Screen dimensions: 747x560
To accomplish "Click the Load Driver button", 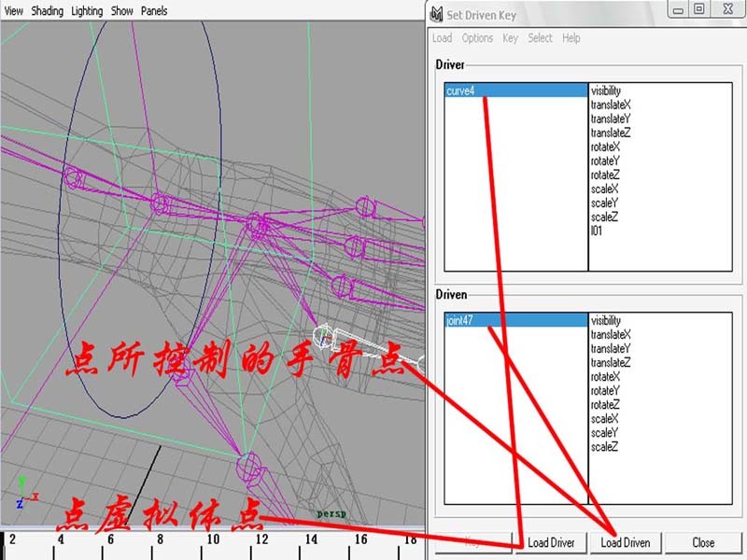I will click(x=551, y=542).
